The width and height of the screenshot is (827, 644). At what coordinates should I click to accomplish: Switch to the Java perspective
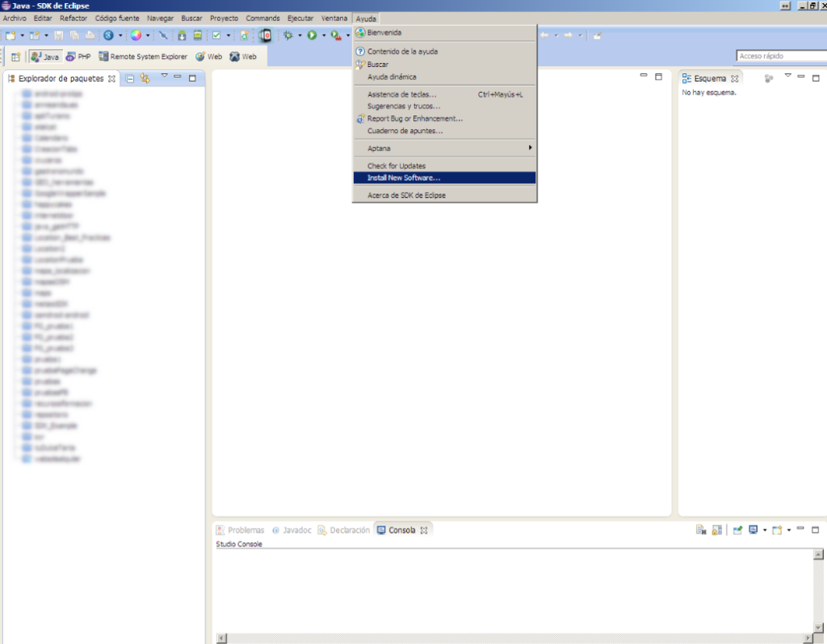click(45, 56)
